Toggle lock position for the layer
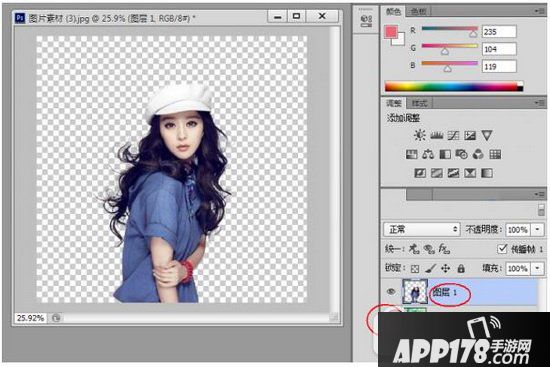The image size is (550, 367). (445, 269)
